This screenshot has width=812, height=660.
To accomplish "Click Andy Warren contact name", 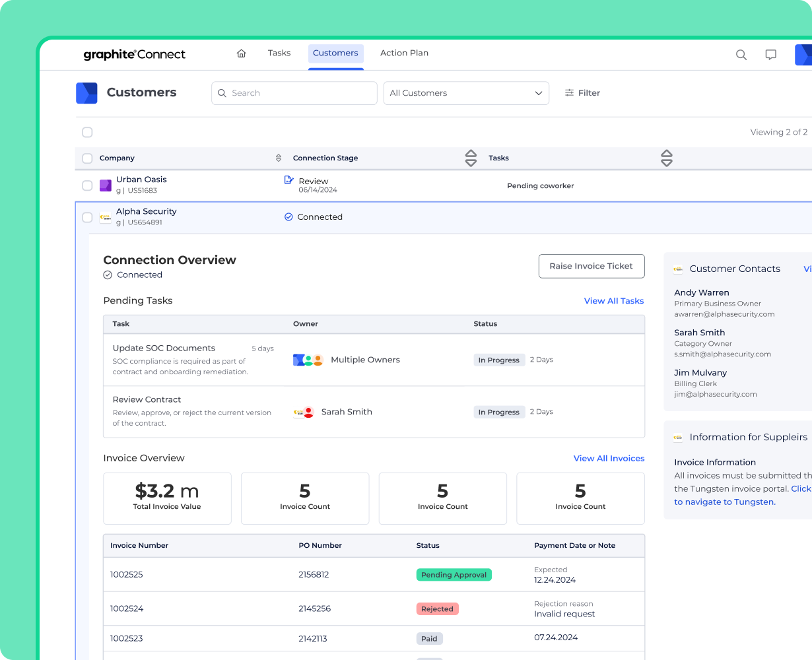I will coord(702,293).
